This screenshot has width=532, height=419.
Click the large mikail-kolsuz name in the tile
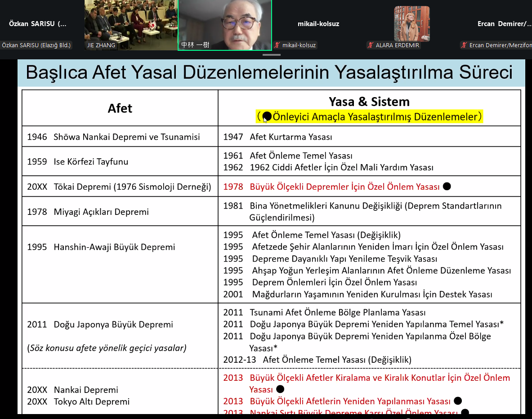[x=318, y=24]
